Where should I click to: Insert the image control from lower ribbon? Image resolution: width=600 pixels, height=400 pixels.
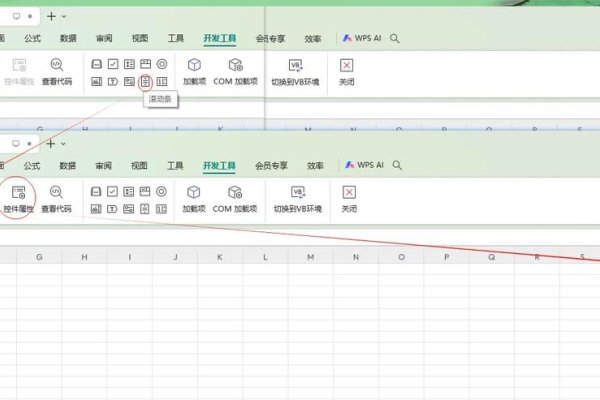(129, 209)
